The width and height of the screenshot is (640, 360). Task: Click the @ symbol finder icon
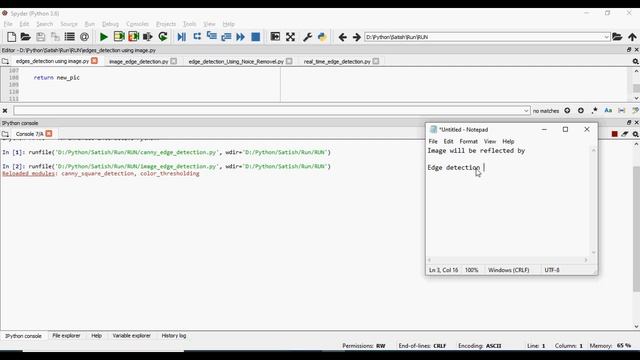tap(84, 37)
